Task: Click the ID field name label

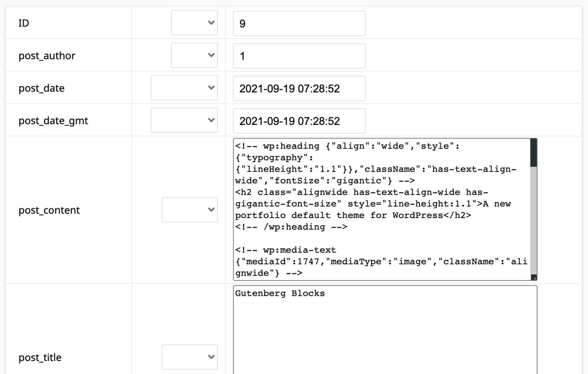Action: click(24, 23)
